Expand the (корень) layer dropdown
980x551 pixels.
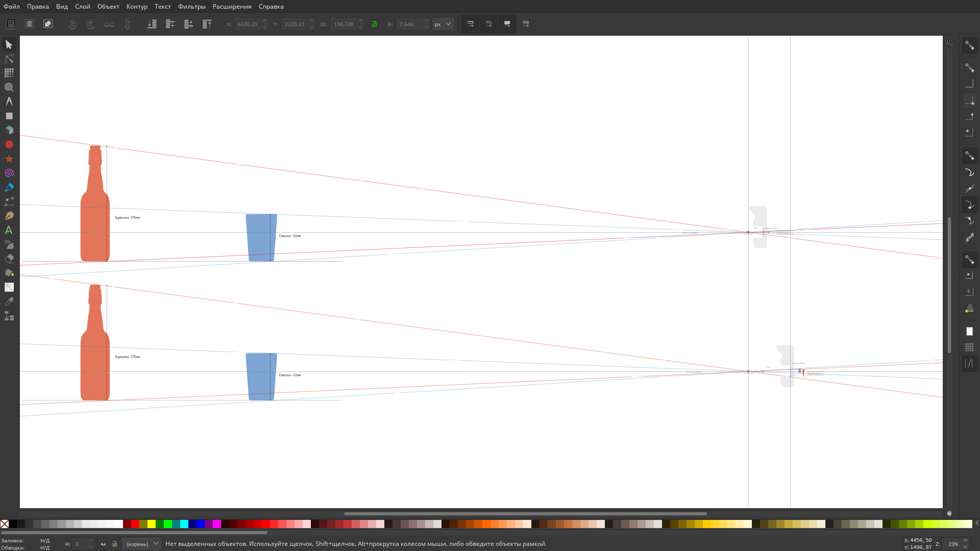[142, 544]
